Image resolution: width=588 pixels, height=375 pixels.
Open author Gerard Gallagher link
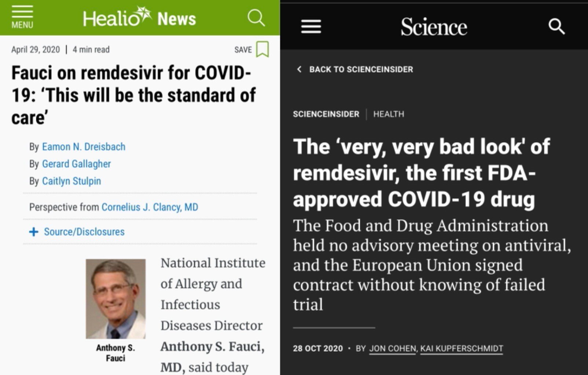(76, 164)
